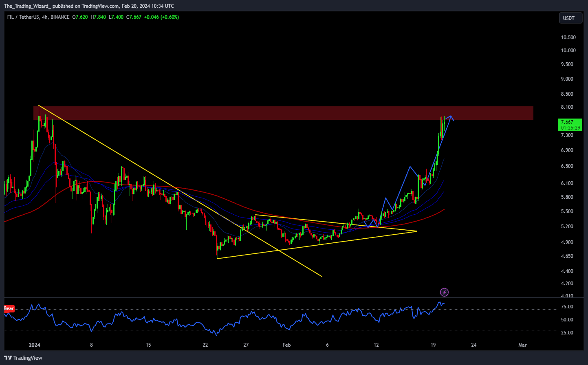
Task: Click the 9.000 price axis label
Action: click(567, 79)
